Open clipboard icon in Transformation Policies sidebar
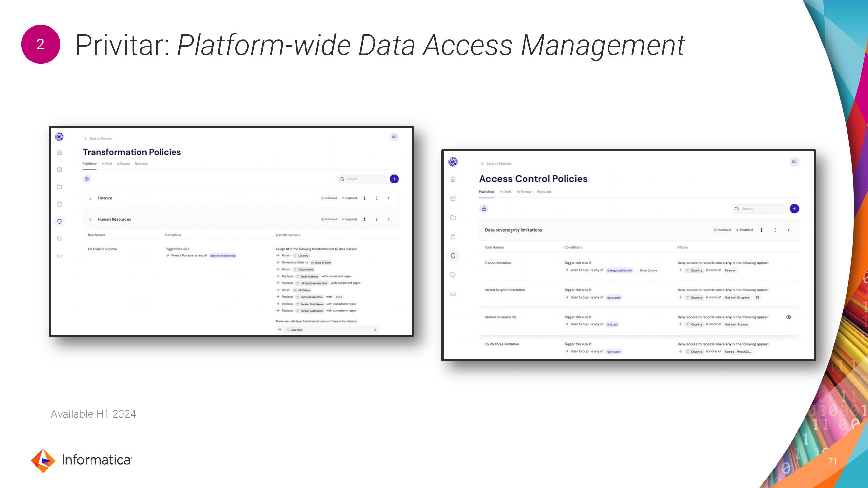 pos(59,204)
